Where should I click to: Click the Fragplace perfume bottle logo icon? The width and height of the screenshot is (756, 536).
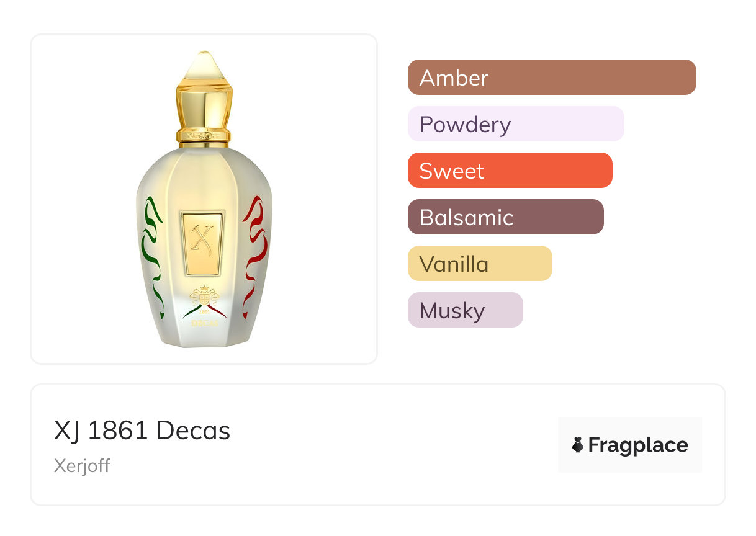point(578,445)
